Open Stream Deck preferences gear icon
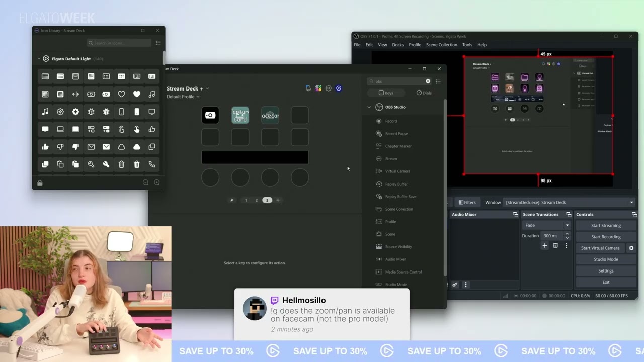Image resolution: width=644 pixels, height=362 pixels. click(x=329, y=88)
